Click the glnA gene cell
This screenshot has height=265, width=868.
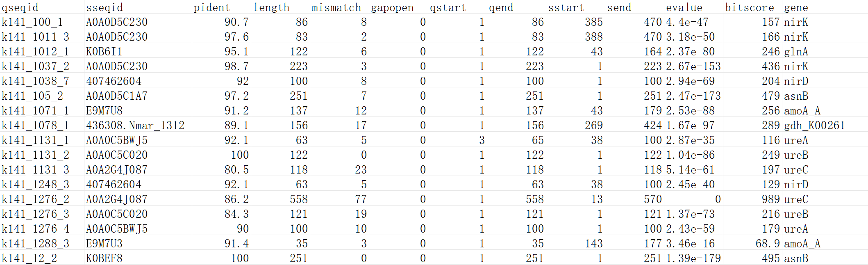825,51
